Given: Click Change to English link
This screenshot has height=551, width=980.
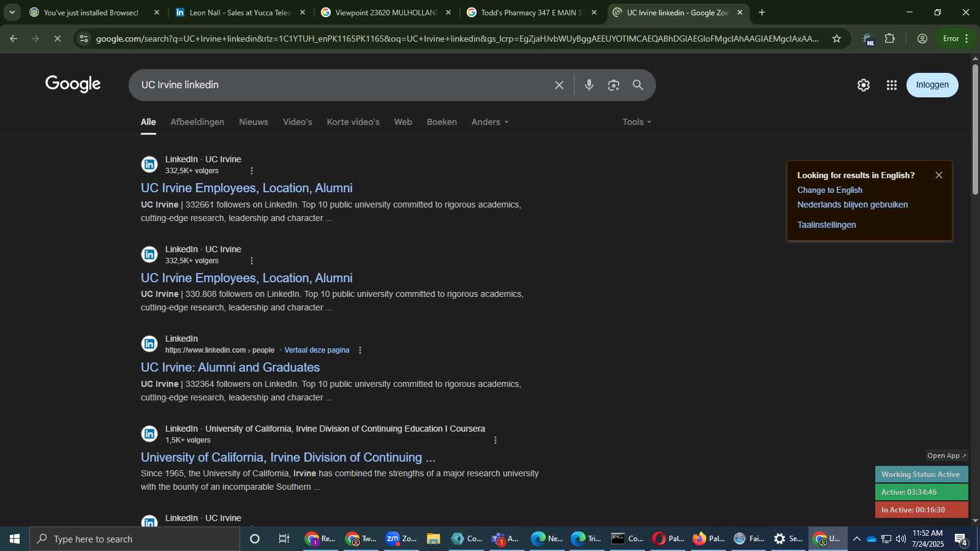Looking at the screenshot, I should [x=829, y=190].
